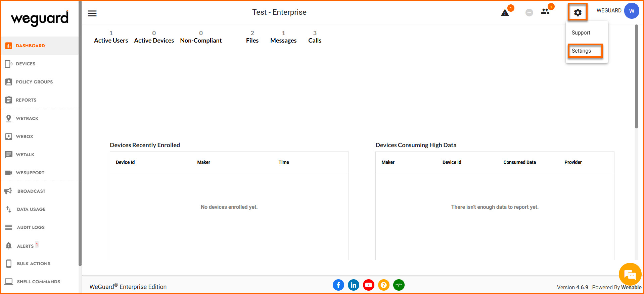
Task: Click the Provider column header
Action: point(573,162)
